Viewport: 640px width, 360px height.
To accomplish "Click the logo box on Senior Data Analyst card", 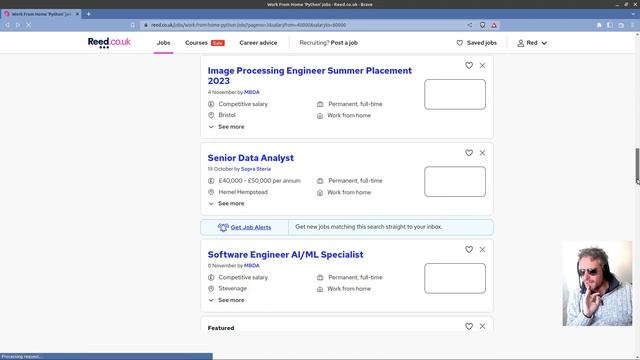I will tap(455, 182).
